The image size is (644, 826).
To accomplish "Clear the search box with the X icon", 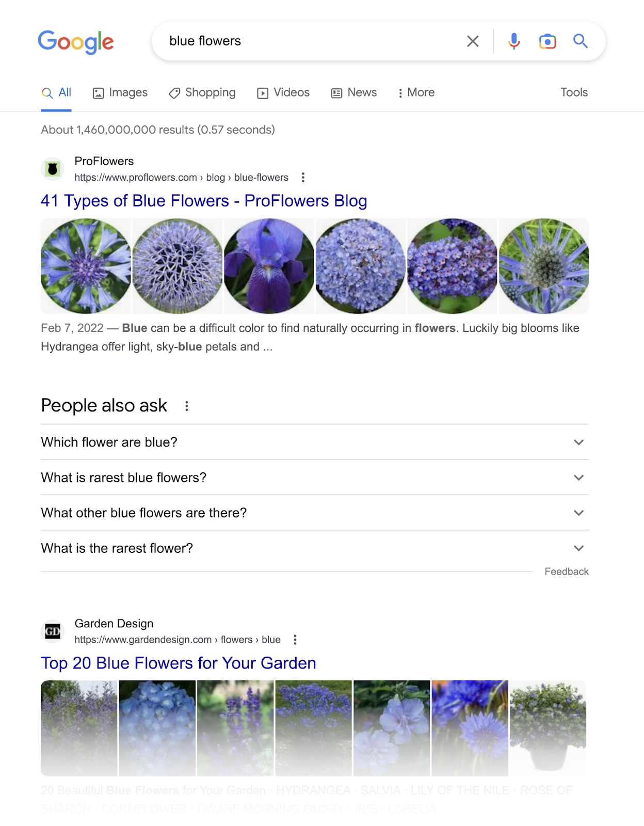I will click(x=472, y=41).
